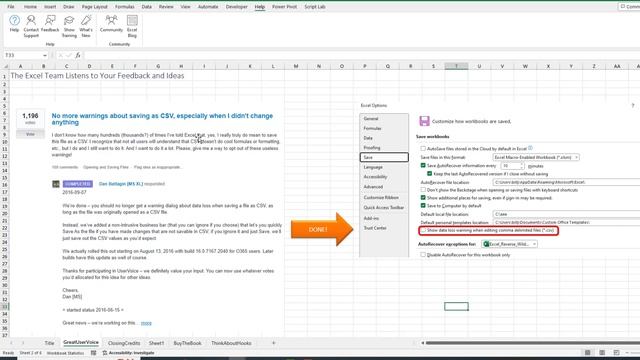Click next sheet navigation arrow

coord(23,343)
